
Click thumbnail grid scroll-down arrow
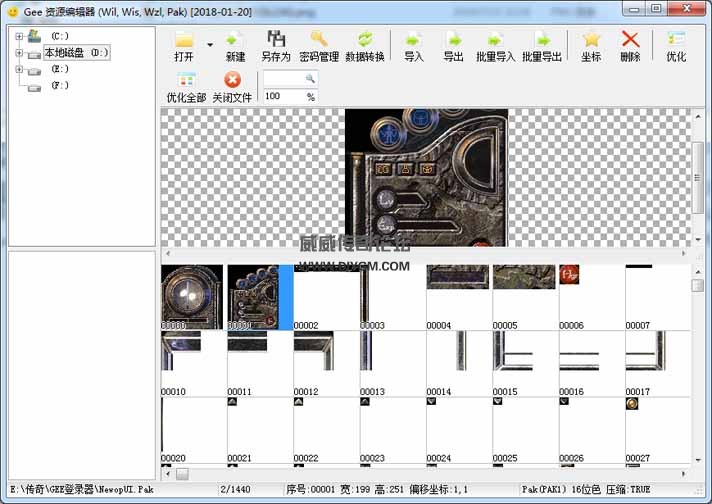click(698, 460)
